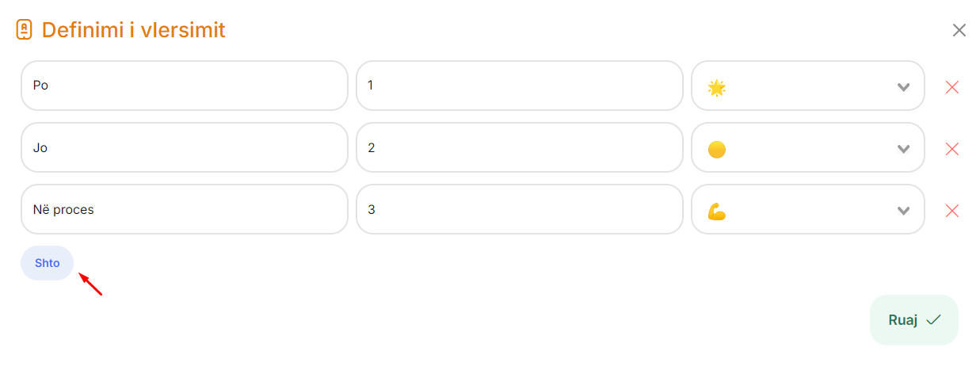
Task: Close the Definimi i vlersimit dialog
Action: (x=959, y=30)
